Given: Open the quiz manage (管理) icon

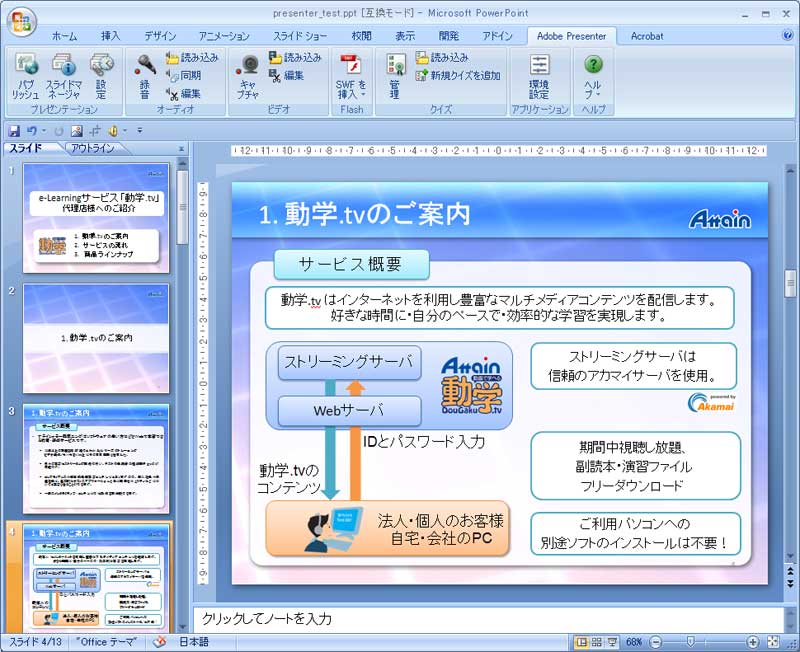Looking at the screenshot, I should pyautogui.click(x=395, y=76).
